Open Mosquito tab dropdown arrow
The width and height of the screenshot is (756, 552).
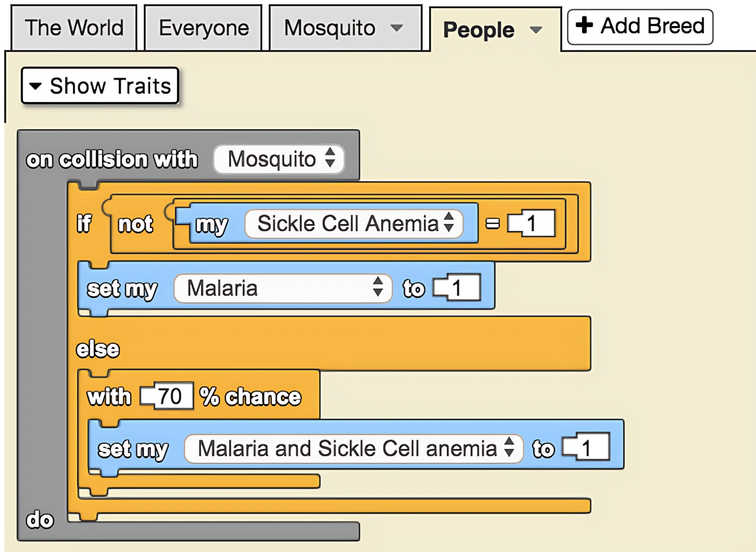coord(397,28)
